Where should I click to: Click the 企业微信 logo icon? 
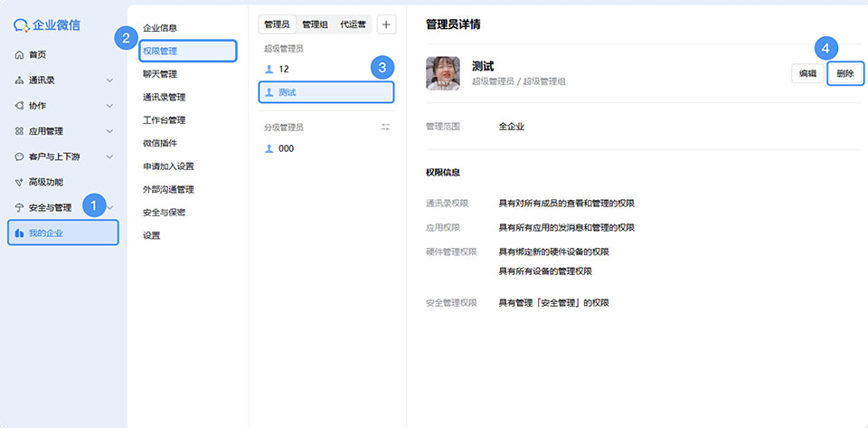[24, 25]
